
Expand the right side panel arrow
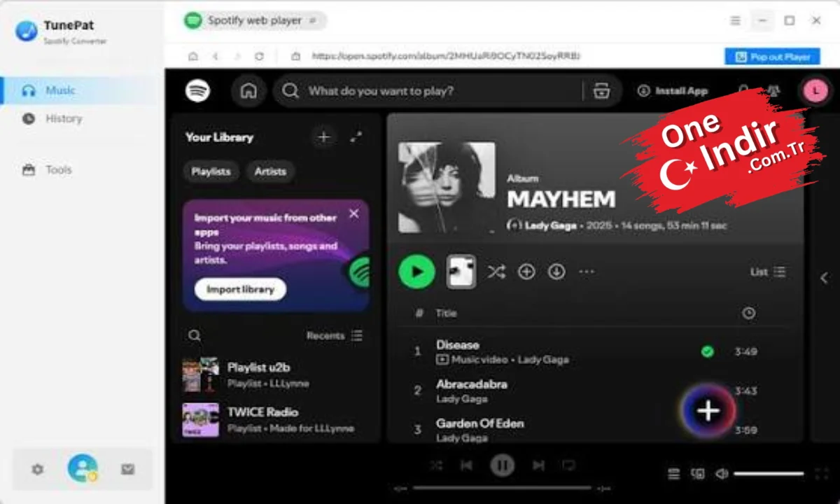(824, 278)
